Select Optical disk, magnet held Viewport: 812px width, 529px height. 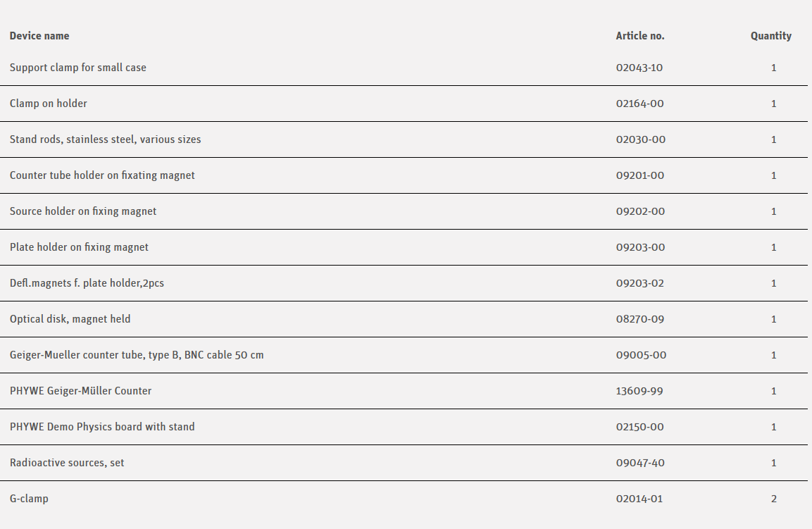point(70,319)
